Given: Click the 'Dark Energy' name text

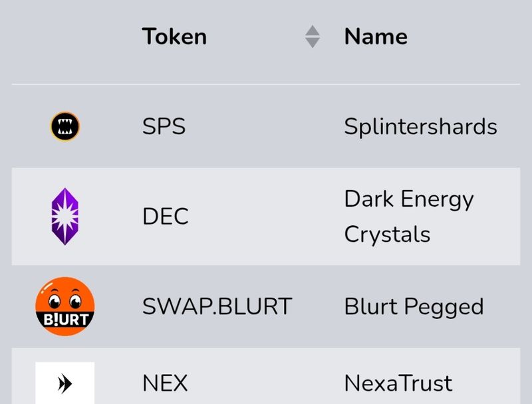Looking at the screenshot, I should [x=408, y=199].
